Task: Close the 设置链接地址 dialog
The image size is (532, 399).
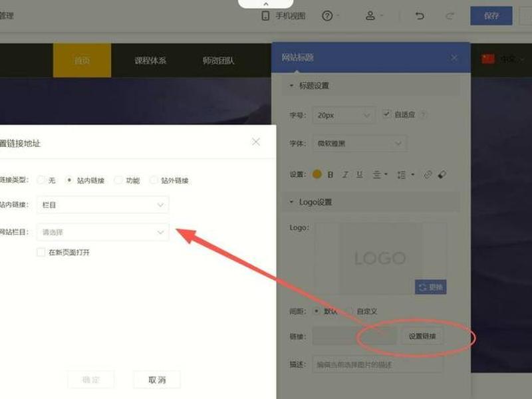Action: pyautogui.click(x=256, y=142)
